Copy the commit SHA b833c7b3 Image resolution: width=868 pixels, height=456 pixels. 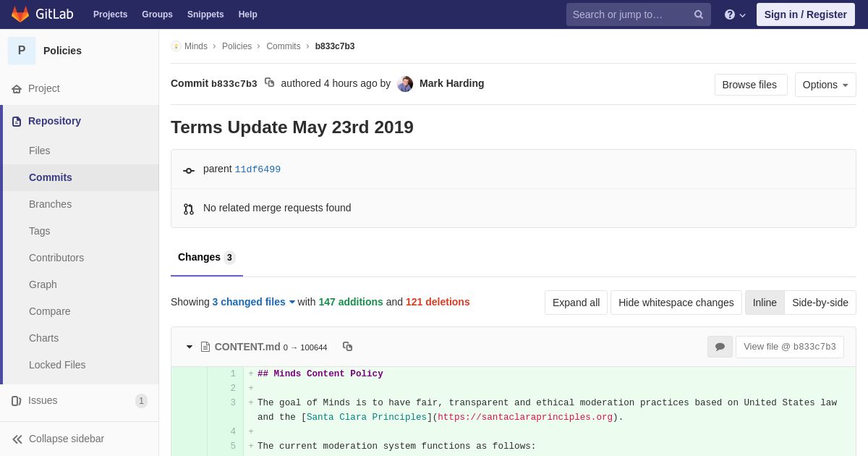tap(269, 83)
